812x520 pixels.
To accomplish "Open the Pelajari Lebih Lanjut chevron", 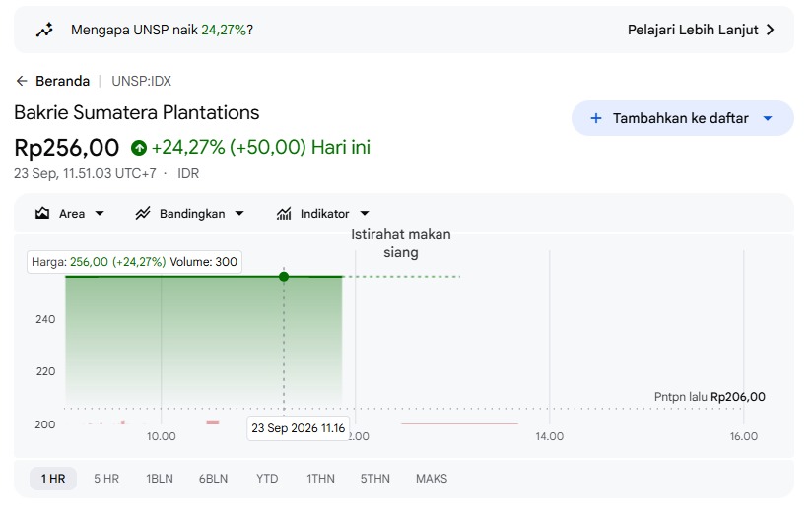I will point(771,30).
